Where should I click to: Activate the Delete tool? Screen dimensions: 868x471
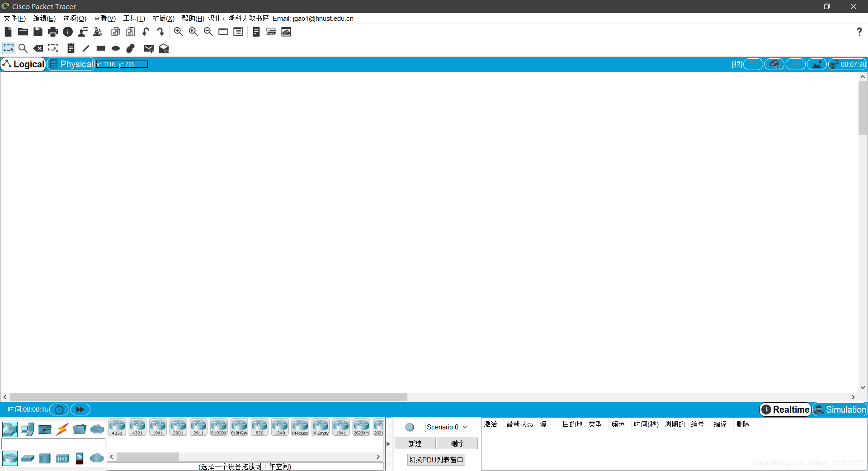38,48
